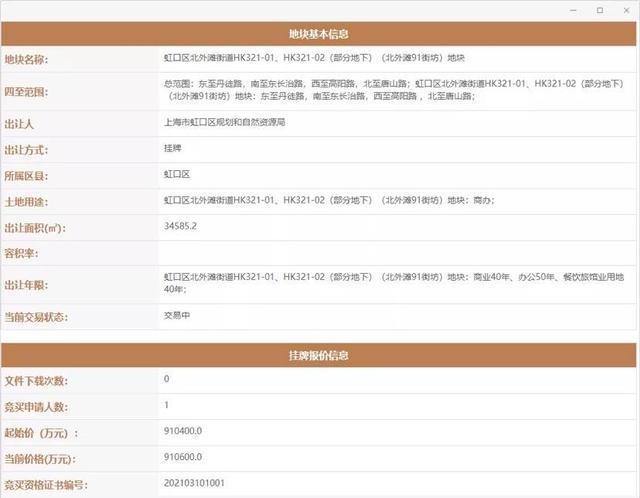Select the 挂牌报价信息 section header

click(318, 355)
